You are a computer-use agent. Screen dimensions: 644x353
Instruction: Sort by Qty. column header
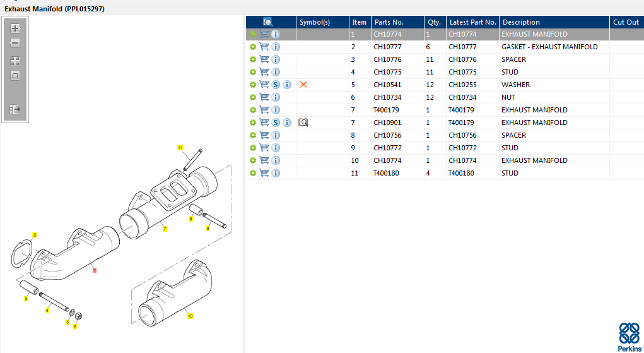pos(435,22)
